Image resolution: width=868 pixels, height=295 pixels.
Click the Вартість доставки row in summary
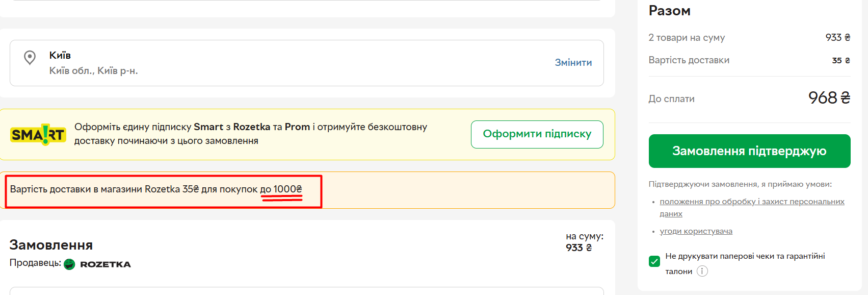pyautogui.click(x=689, y=60)
